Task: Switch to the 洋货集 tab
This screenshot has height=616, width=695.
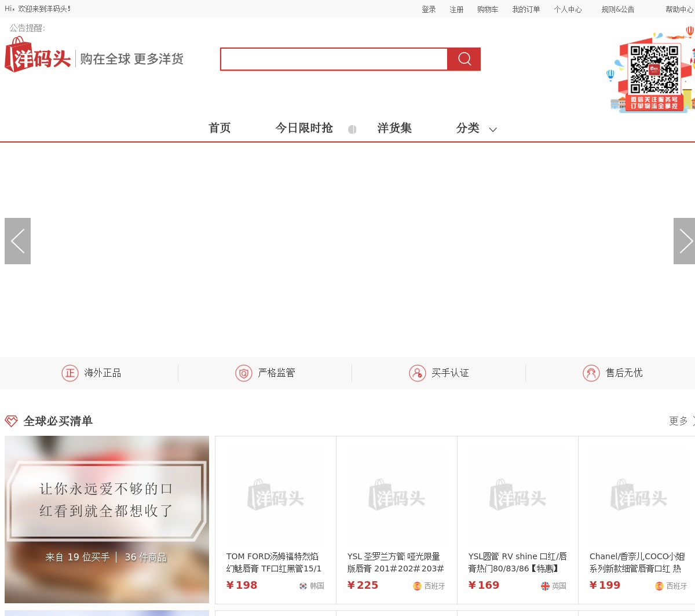Action: click(x=394, y=128)
